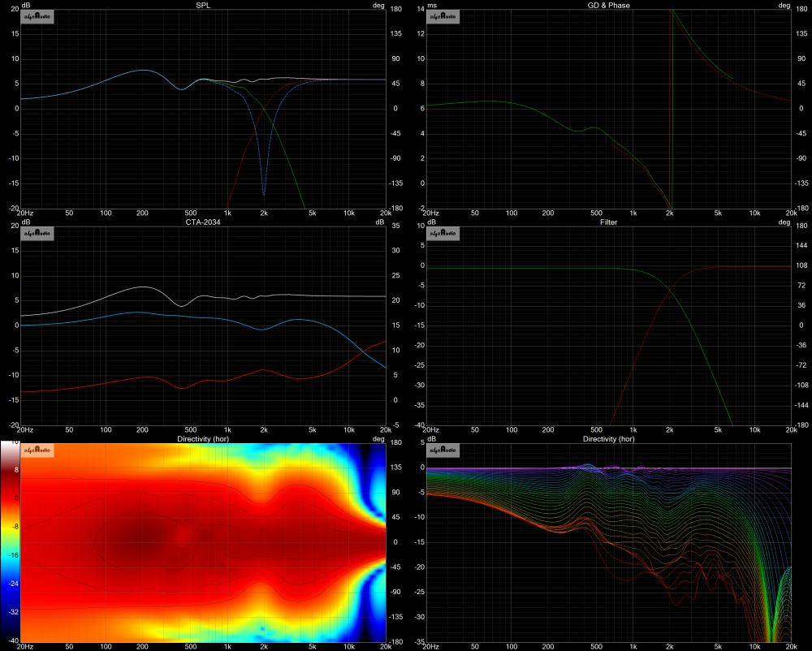Screen dimensions: 812x651
Task: Select the Filter chart title
Action: click(x=608, y=222)
